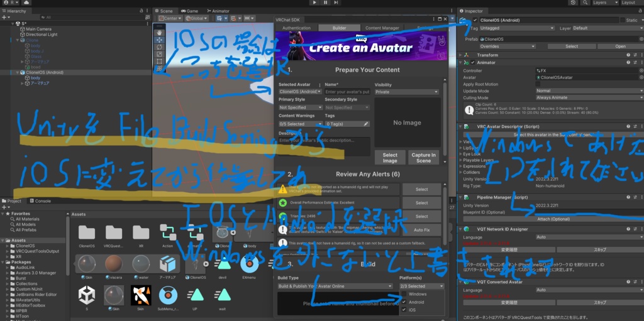Switch to the Console tab
This screenshot has height=321, width=644.
pyautogui.click(x=40, y=201)
